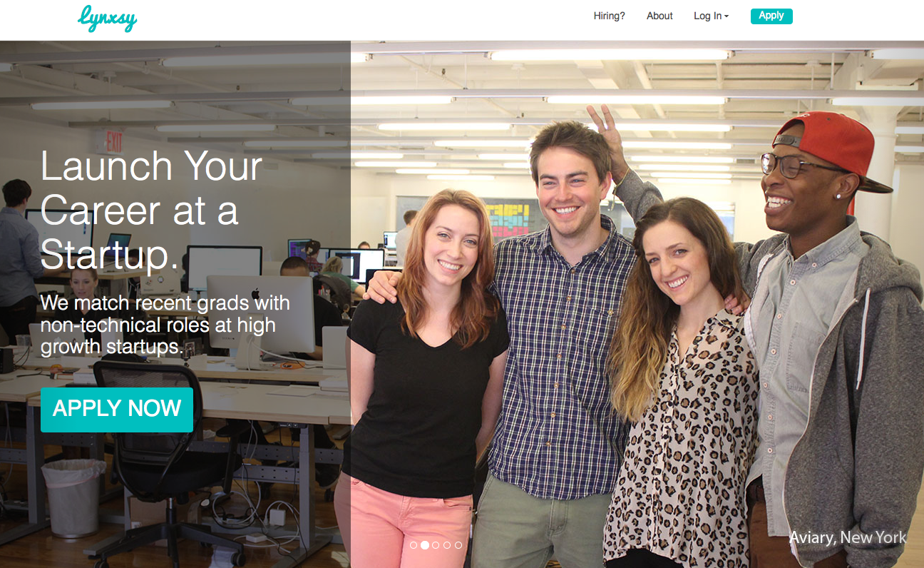This screenshot has height=568, width=924.
Task: Open the Log In dropdown menu
Action: 711,16
